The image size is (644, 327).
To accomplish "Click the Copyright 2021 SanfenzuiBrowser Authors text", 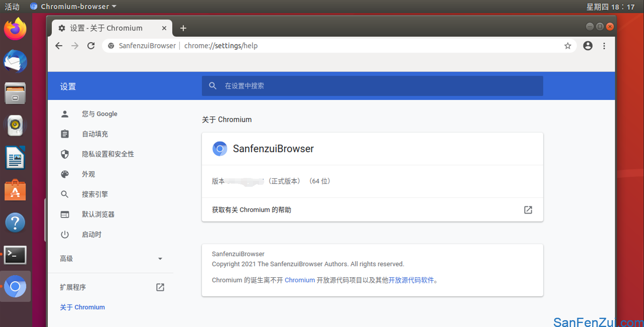I will tap(308, 264).
